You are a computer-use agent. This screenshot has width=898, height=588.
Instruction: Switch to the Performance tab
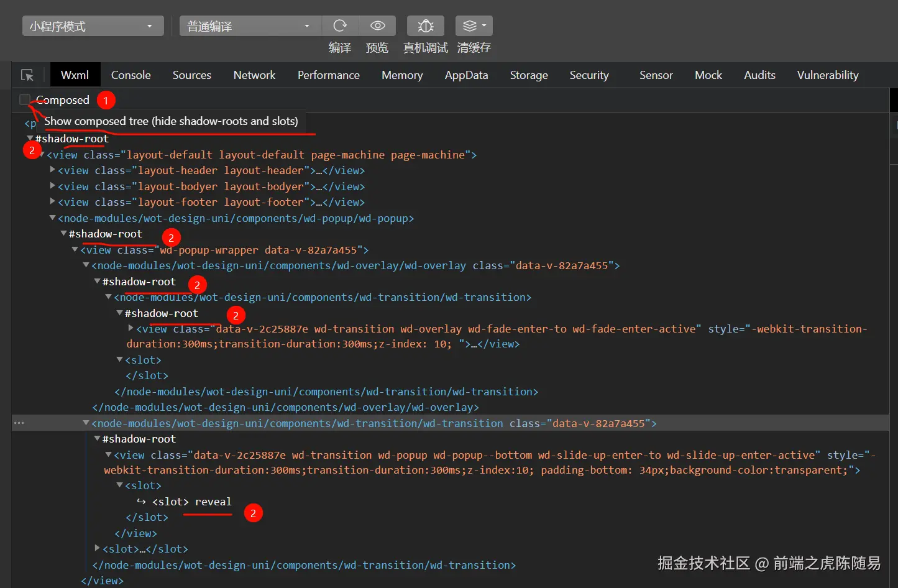329,75
